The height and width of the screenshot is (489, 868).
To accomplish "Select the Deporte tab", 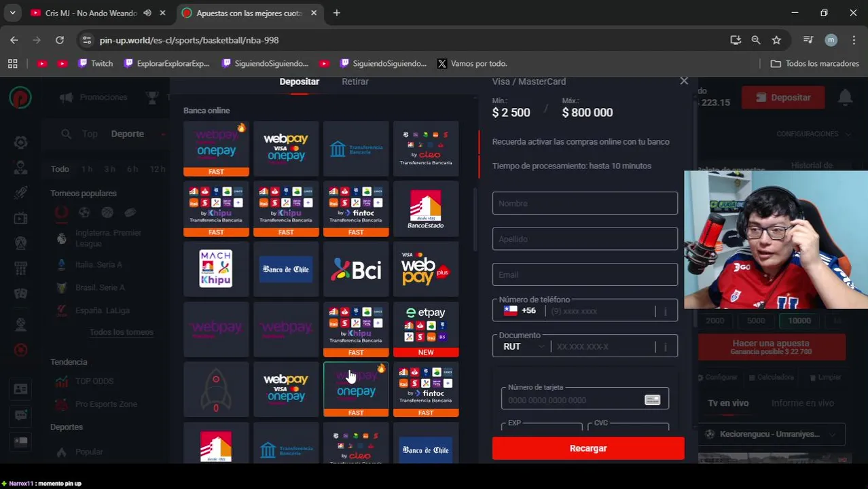I will click(128, 134).
